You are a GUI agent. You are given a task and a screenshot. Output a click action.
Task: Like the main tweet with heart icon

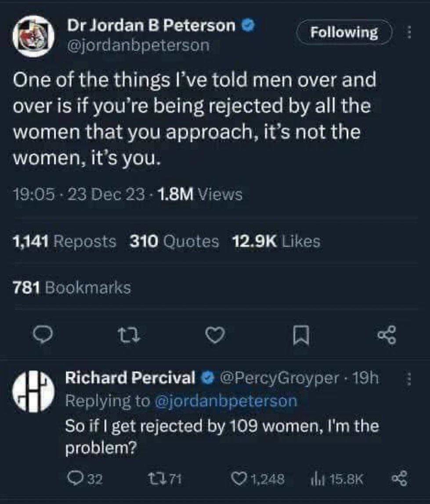tap(216, 335)
